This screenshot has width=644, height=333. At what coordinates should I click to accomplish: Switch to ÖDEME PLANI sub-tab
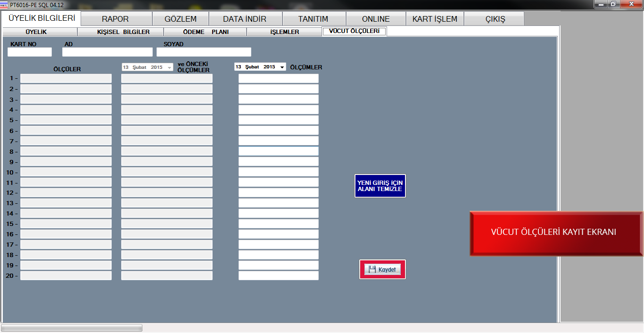coord(205,32)
